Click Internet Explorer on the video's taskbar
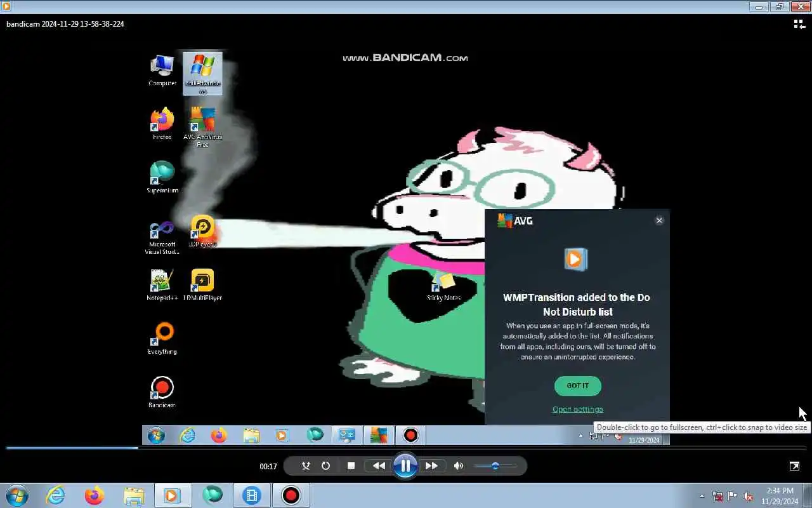 (188, 435)
